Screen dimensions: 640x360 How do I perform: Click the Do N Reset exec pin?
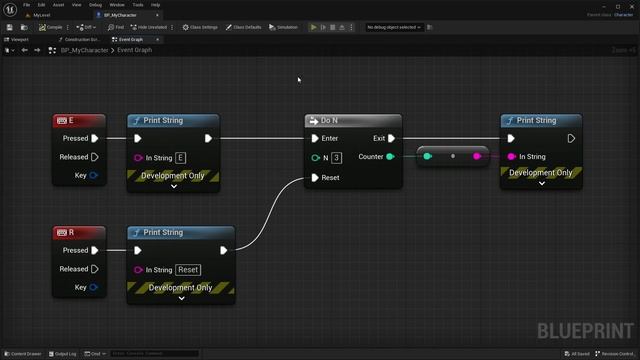point(315,178)
